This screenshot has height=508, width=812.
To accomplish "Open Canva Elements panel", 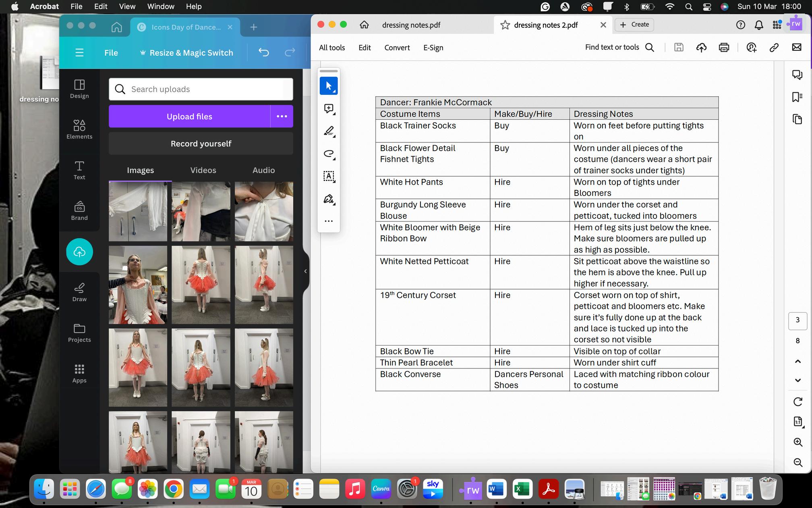I will coord(79,129).
